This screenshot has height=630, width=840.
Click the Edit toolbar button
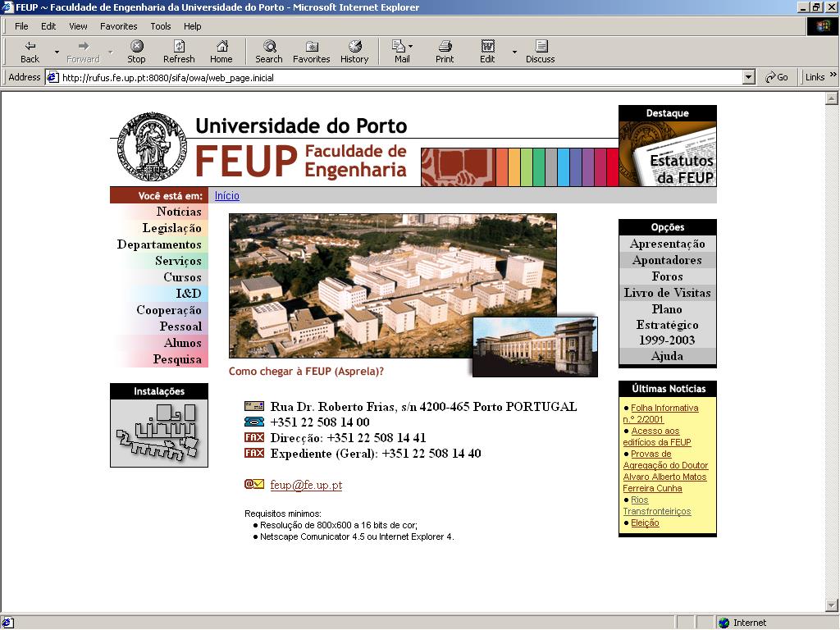tap(487, 52)
